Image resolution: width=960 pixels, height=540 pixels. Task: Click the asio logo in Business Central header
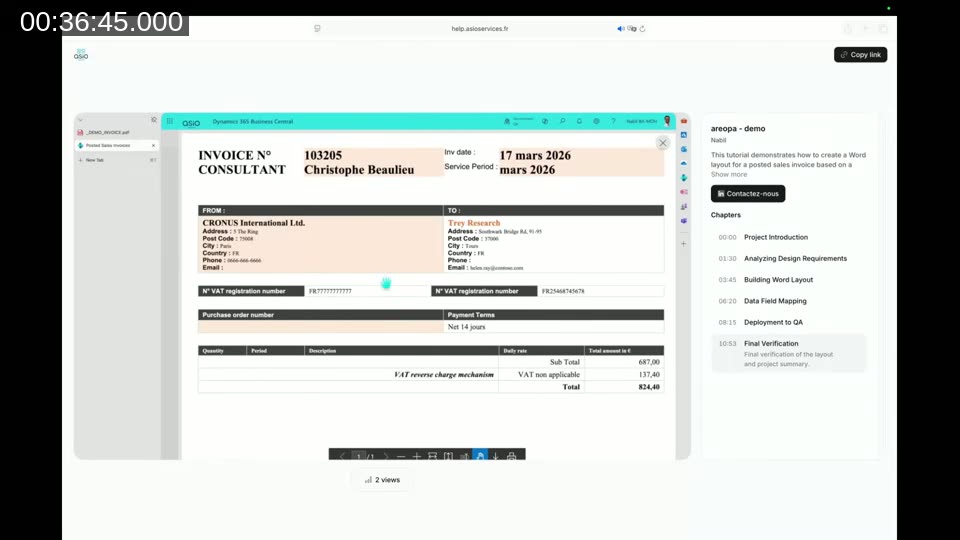(x=191, y=122)
